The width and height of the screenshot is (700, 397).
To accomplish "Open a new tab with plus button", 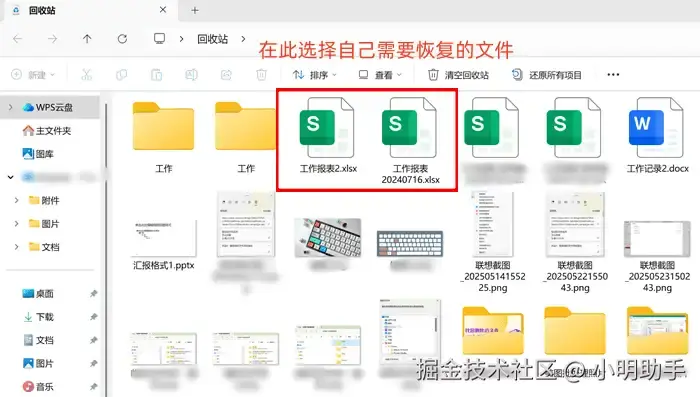I will (195, 10).
